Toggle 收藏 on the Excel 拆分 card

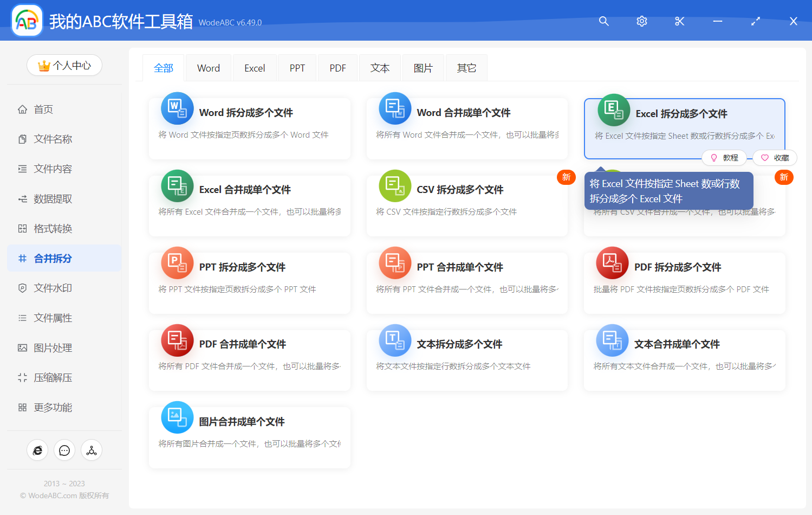(774, 157)
